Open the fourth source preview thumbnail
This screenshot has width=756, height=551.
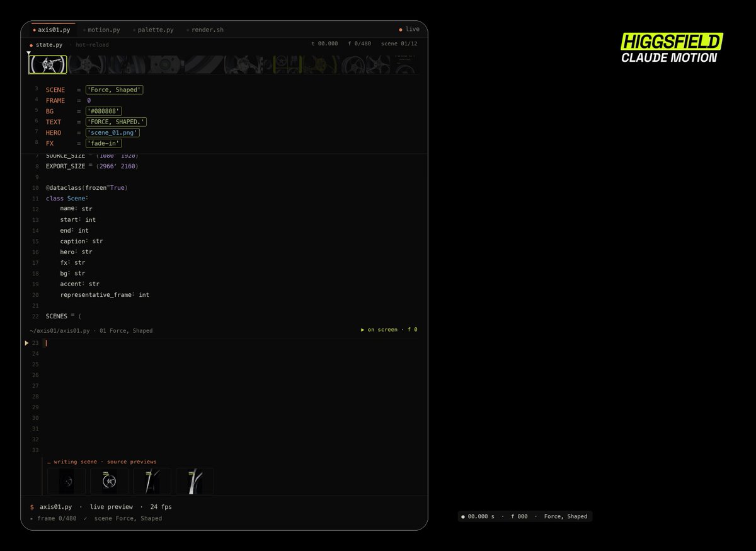pos(195,481)
